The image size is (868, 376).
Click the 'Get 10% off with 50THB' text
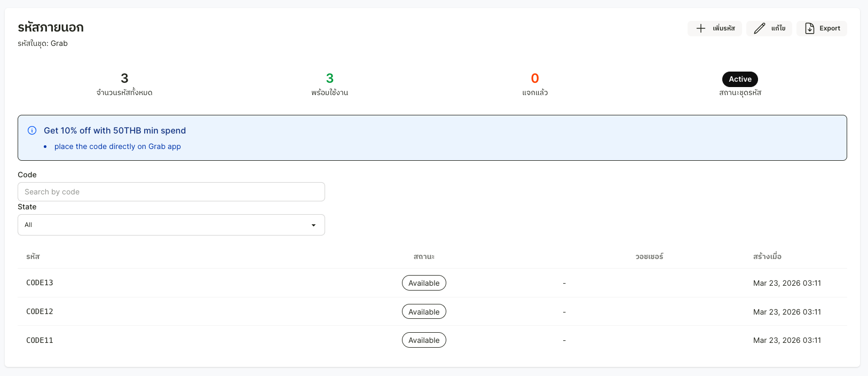115,130
